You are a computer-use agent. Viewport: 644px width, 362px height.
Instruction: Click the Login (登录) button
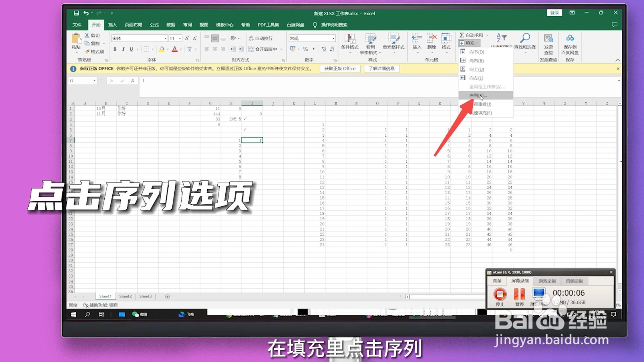click(x=555, y=13)
